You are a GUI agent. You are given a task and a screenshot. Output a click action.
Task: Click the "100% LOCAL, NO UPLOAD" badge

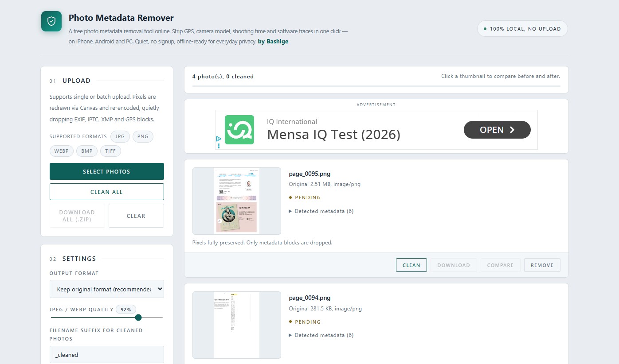[522, 29]
